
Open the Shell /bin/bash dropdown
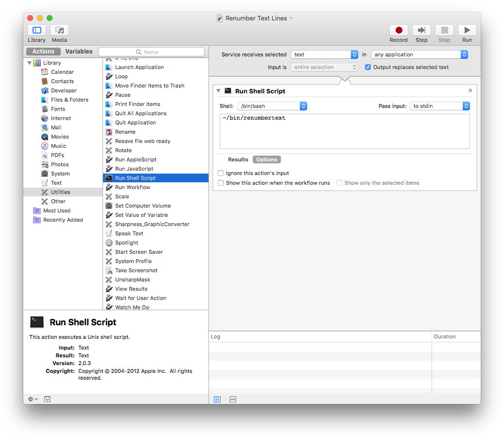point(272,106)
